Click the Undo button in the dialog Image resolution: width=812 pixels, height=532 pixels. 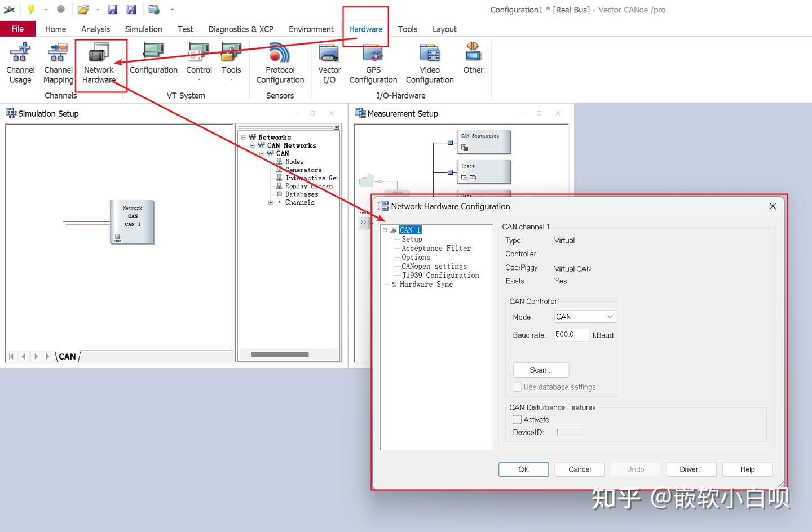point(636,469)
